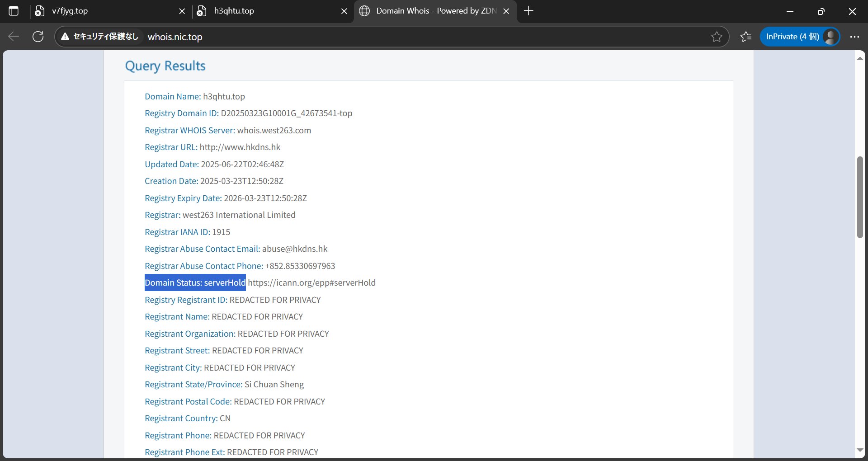Image resolution: width=868 pixels, height=461 pixels.
Task: Click whois.west263.com server value
Action: coord(274,130)
